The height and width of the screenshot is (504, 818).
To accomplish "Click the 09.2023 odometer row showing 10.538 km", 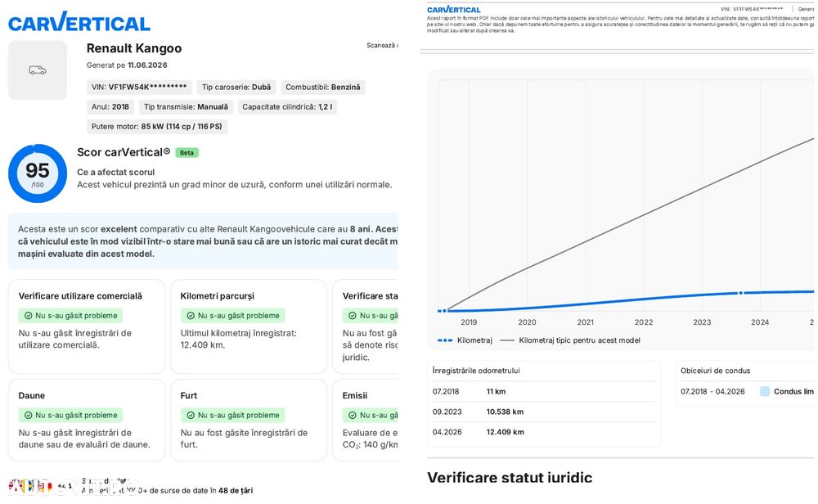I will tap(544, 412).
